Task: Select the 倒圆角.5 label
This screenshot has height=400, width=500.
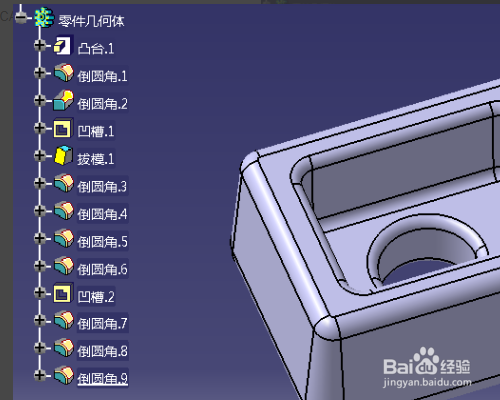Action: click(102, 242)
